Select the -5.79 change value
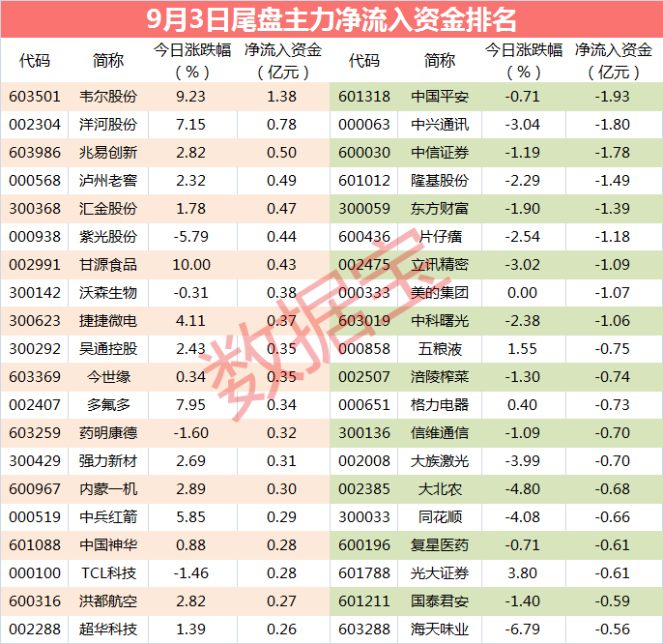 click(190, 237)
